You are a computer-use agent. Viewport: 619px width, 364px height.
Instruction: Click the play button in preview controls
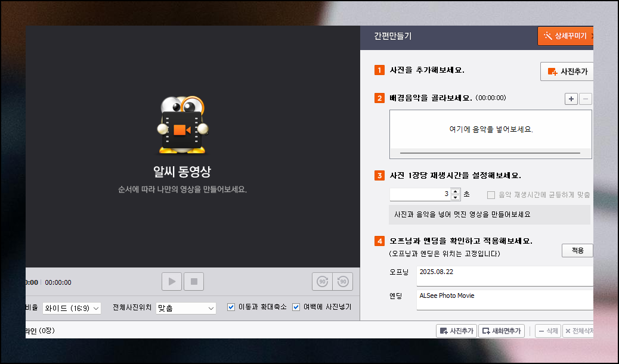(x=172, y=282)
